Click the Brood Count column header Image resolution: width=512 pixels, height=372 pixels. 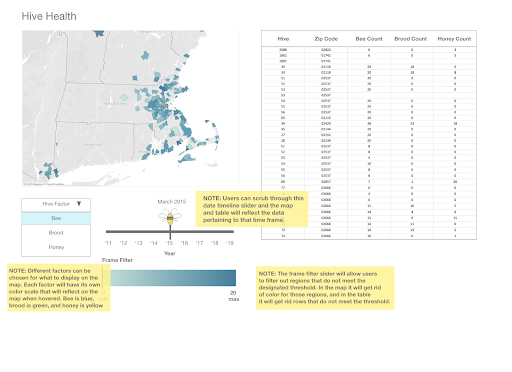411,39
